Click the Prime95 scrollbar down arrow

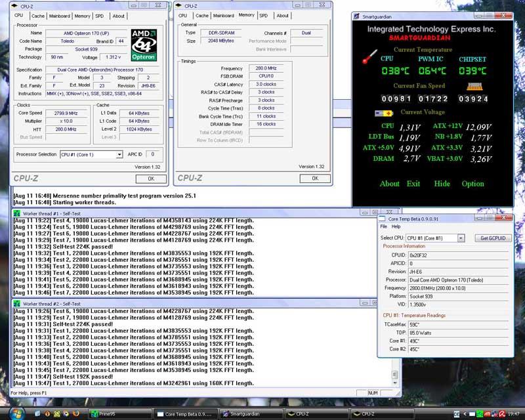395,383
